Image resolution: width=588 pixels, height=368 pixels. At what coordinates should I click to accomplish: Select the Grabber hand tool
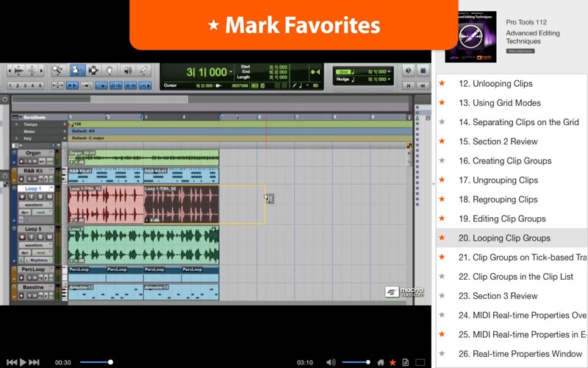(110, 70)
